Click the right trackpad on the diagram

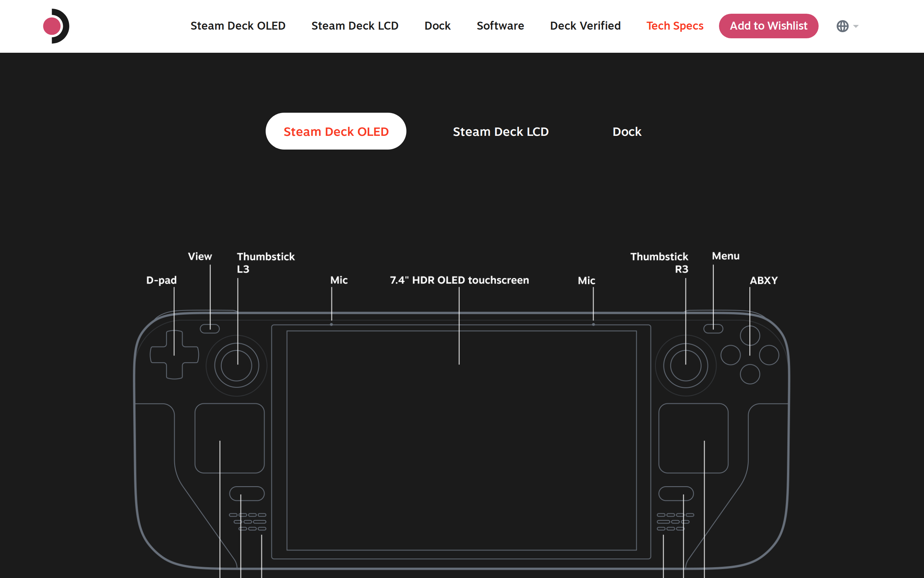point(693,438)
